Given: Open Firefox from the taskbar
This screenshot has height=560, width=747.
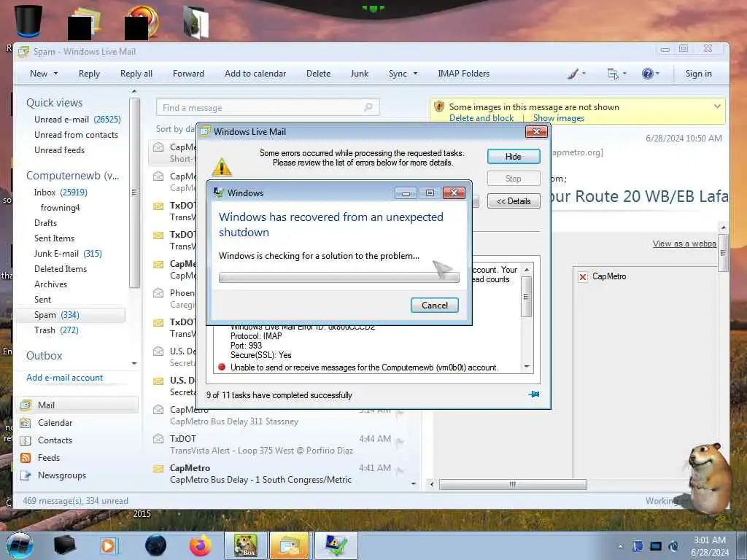Looking at the screenshot, I should tap(200, 545).
